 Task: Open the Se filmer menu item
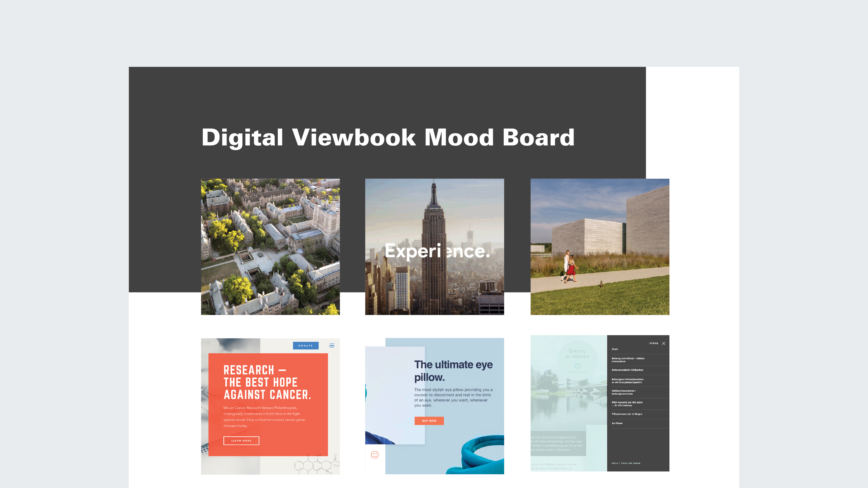click(x=617, y=423)
